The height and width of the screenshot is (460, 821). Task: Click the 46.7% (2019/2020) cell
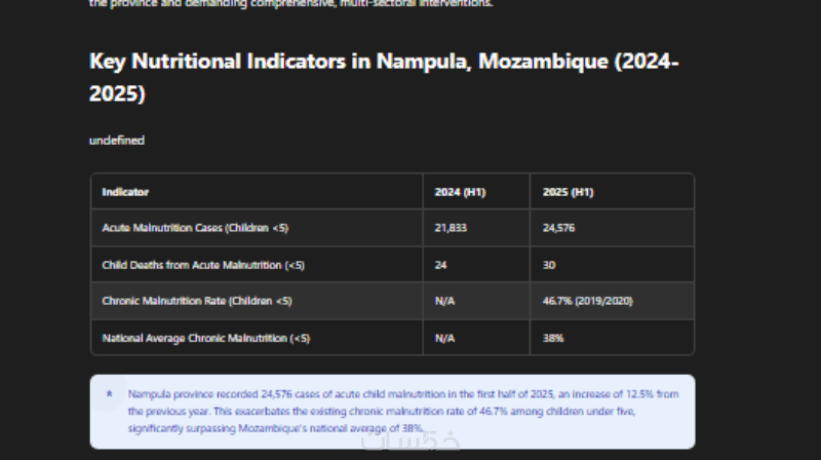pyautogui.click(x=588, y=301)
